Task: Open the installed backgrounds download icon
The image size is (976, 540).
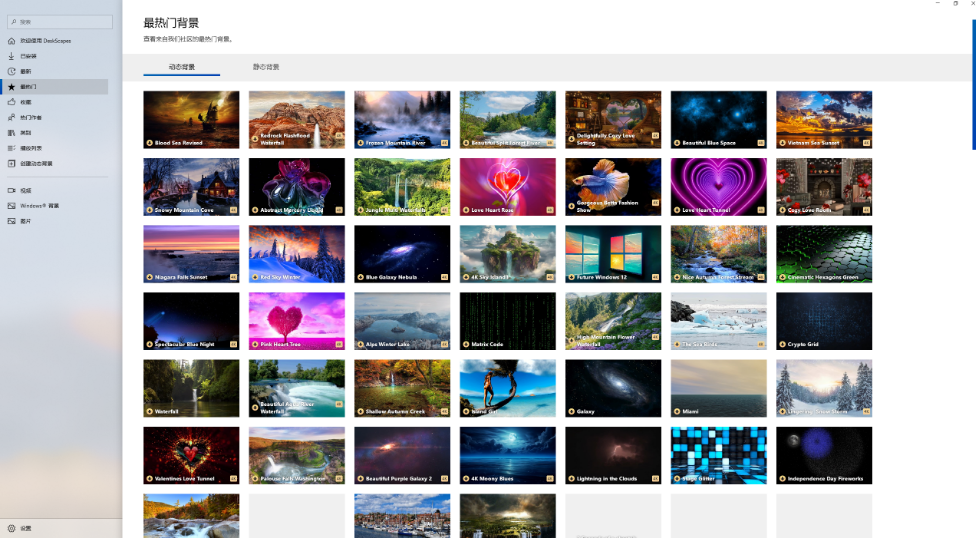Action: [12, 56]
